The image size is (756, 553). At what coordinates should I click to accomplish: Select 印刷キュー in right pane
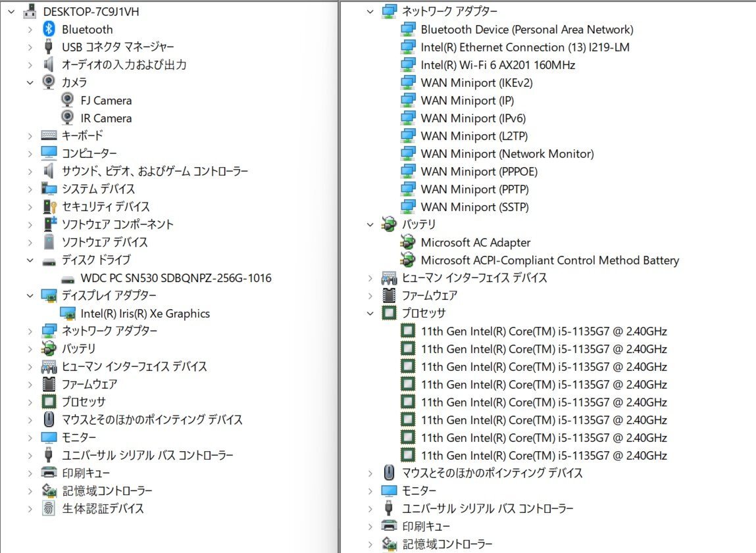(426, 526)
